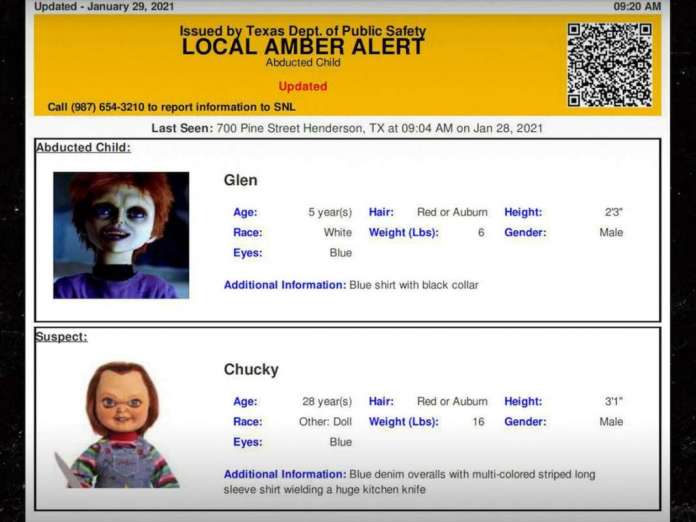This screenshot has height=522, width=696.
Task: Click the Height value 3'1" for Chucky
Action: [x=613, y=401]
